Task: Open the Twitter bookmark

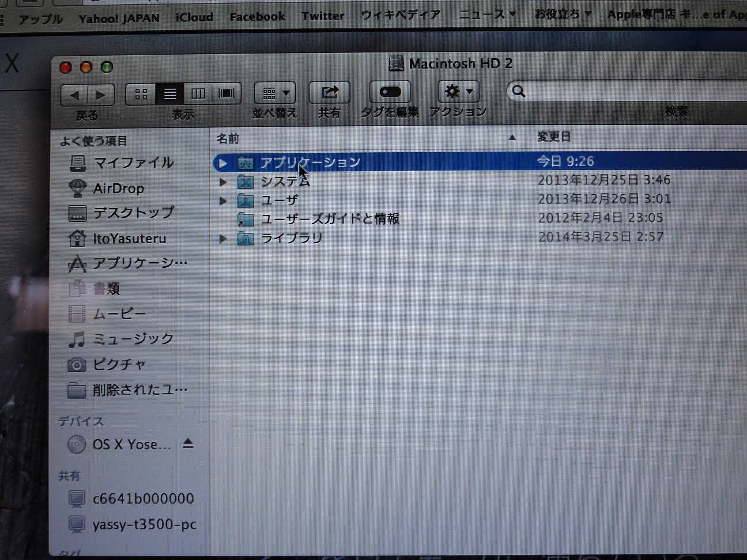Action: [x=323, y=16]
